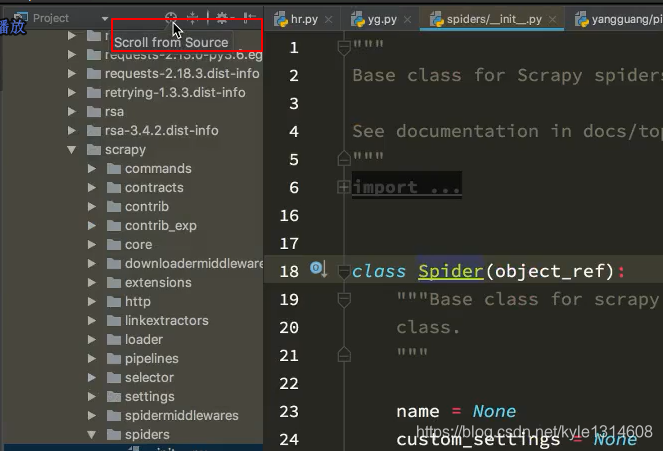Screen dimensions: 663x451
Task: Hide the Project tool window with hide icon
Action: [249, 18]
